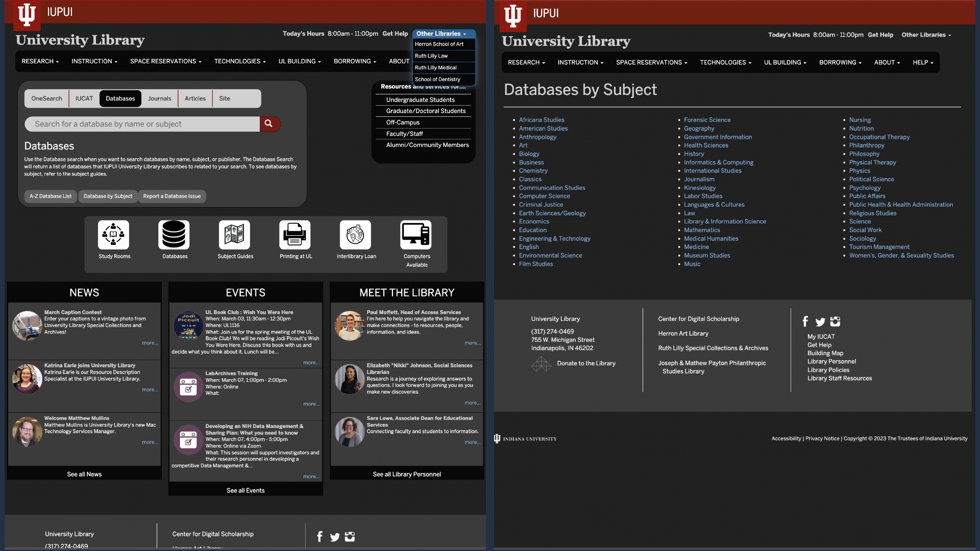Viewport: 980px width, 551px height.
Task: Click the Printing at UL icon
Action: click(295, 235)
